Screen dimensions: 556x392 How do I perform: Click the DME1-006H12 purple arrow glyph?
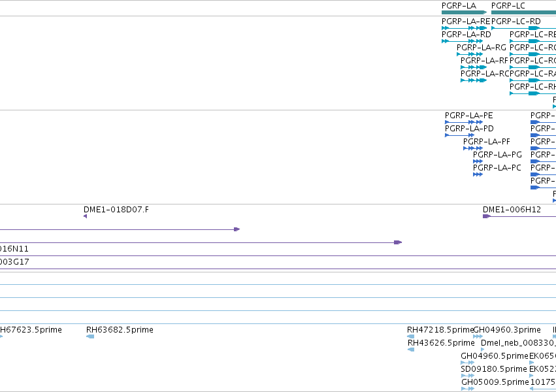click(487, 216)
